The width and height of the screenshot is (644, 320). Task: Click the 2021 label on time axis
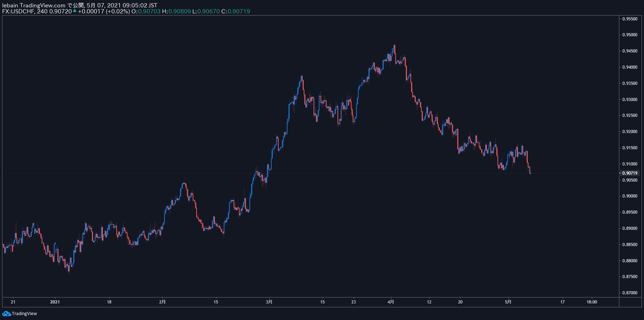click(55, 302)
